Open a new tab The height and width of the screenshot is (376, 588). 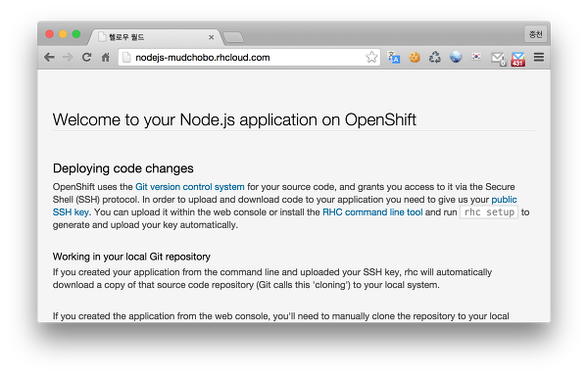coord(233,37)
